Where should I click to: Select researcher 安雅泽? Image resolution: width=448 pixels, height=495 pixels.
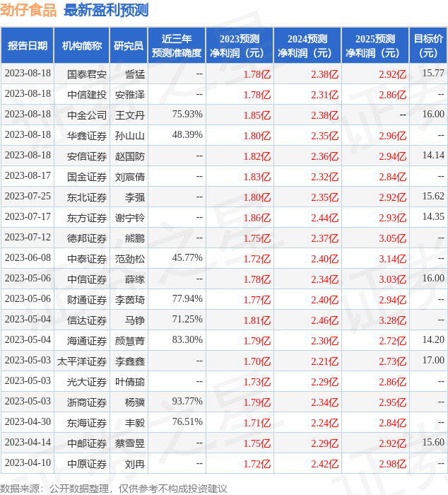click(x=130, y=95)
